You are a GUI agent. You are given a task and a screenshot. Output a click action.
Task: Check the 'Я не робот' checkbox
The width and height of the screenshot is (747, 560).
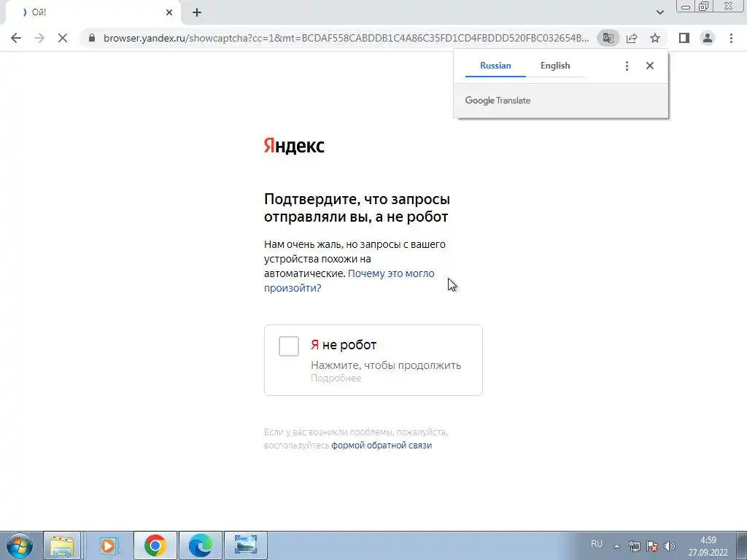[289, 346]
